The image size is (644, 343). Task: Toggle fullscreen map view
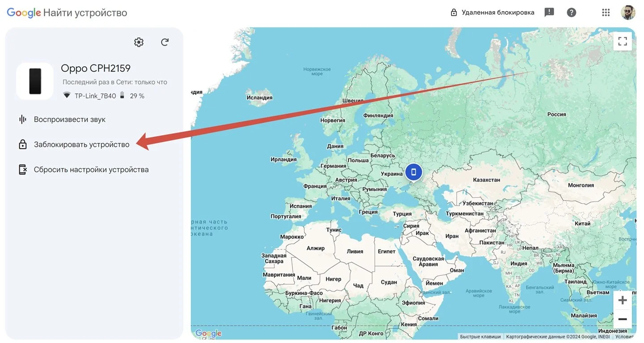pyautogui.click(x=623, y=42)
